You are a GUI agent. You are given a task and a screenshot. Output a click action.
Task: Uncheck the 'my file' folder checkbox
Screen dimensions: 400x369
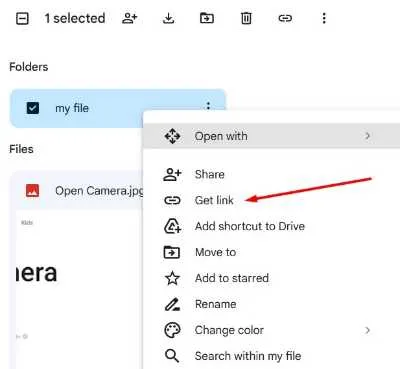(33, 108)
